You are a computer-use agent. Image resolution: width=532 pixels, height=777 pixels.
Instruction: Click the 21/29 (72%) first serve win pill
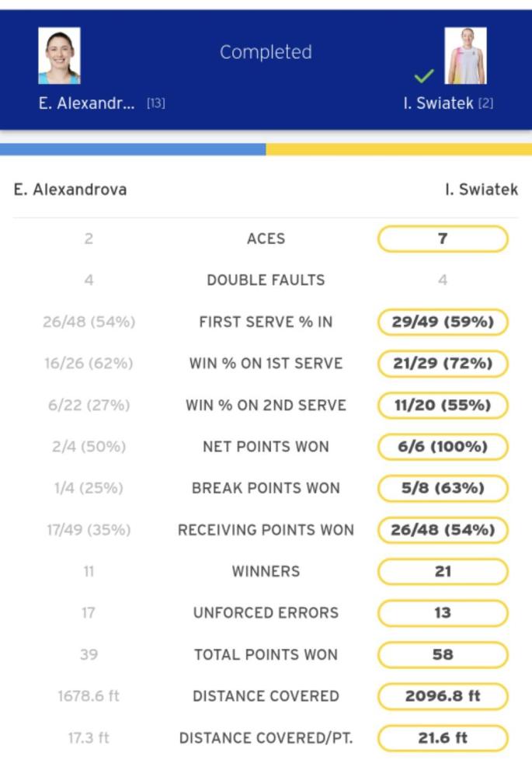click(x=443, y=364)
